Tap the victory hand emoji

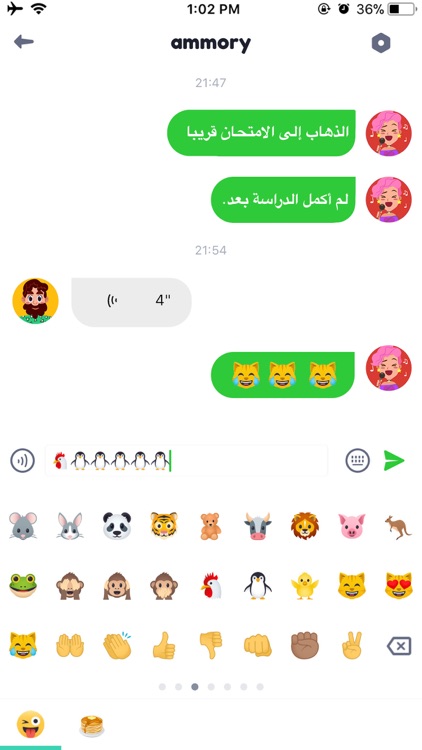tap(352, 645)
